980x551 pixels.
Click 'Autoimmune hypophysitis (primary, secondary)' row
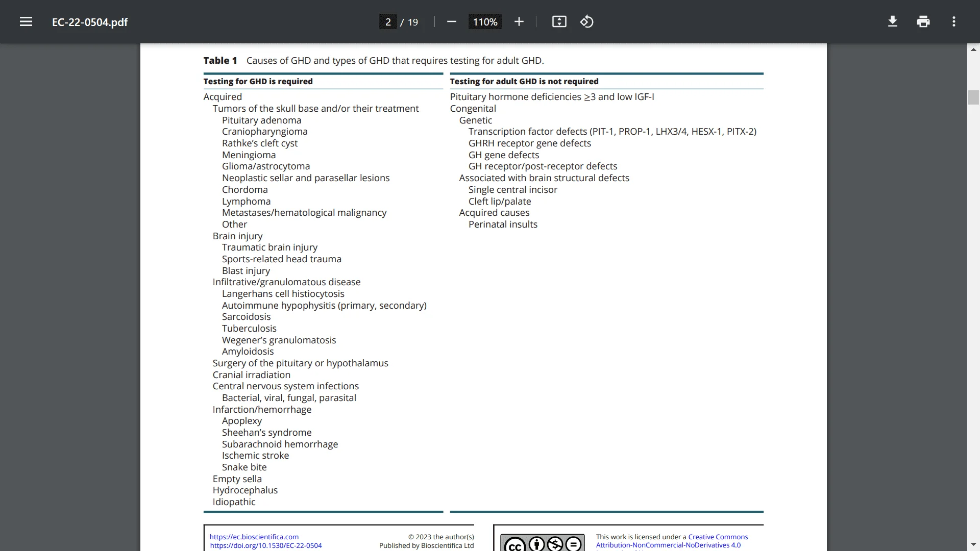tap(324, 305)
